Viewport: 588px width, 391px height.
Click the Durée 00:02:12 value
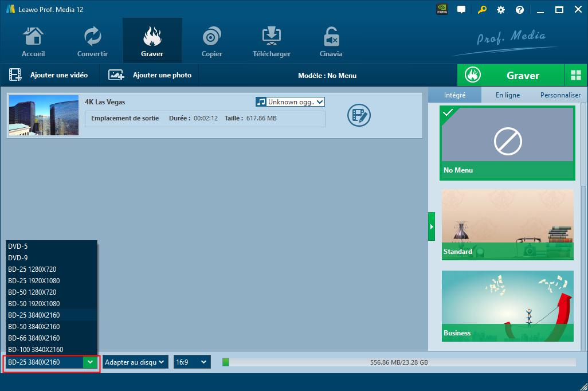point(206,118)
